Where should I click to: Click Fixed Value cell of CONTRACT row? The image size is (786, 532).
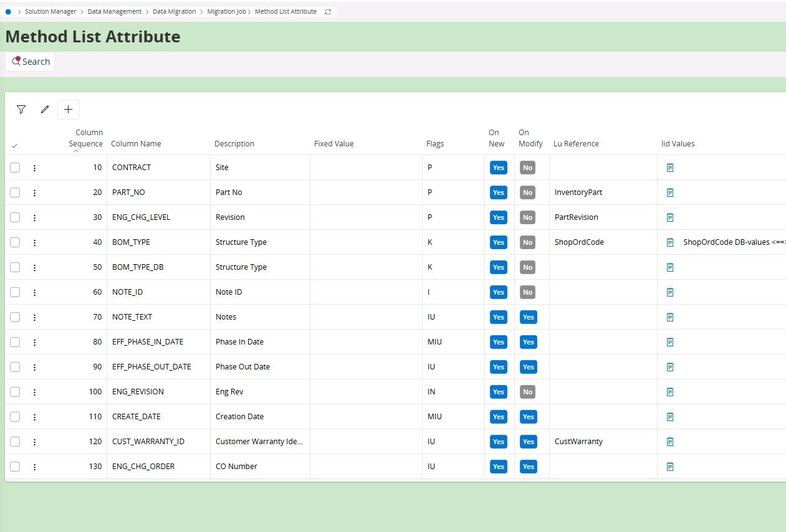(x=366, y=168)
